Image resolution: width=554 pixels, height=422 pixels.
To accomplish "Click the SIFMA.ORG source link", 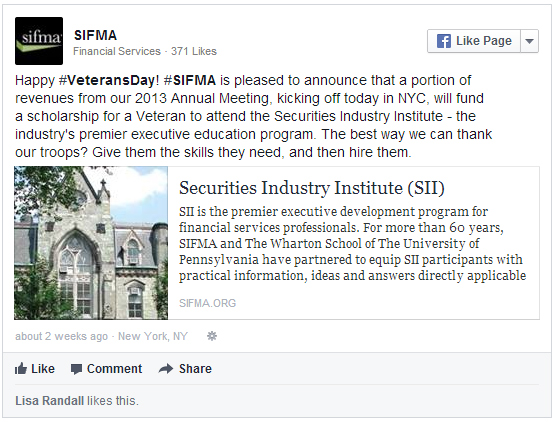I will (x=207, y=303).
